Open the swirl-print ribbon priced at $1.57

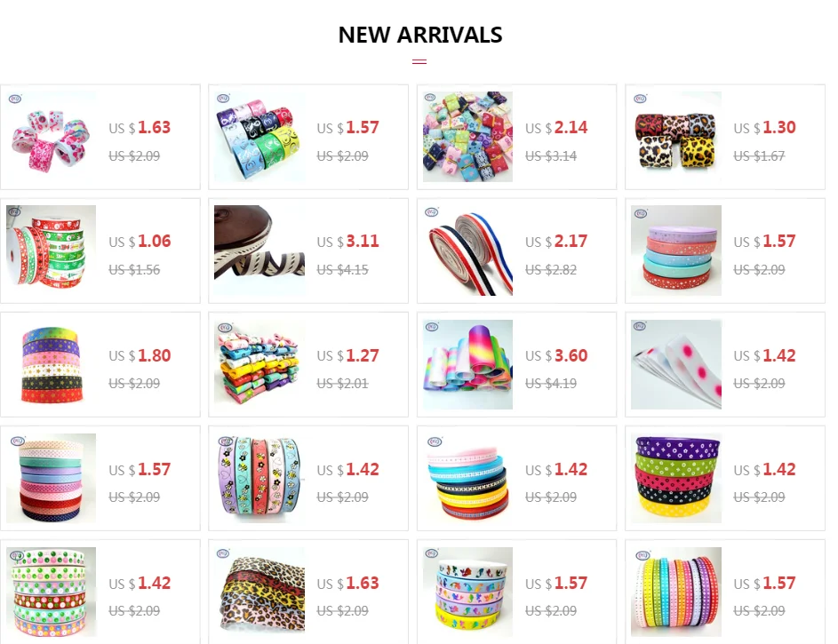[x=259, y=137]
